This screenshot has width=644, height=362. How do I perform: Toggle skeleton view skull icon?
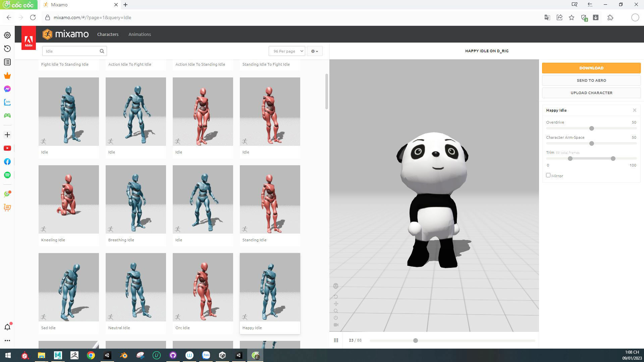(x=336, y=286)
